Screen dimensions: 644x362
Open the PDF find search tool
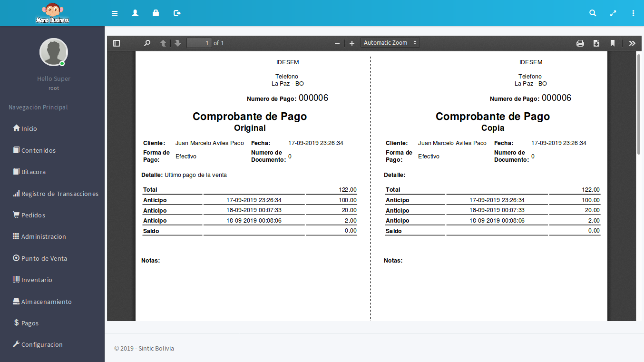pos(147,43)
